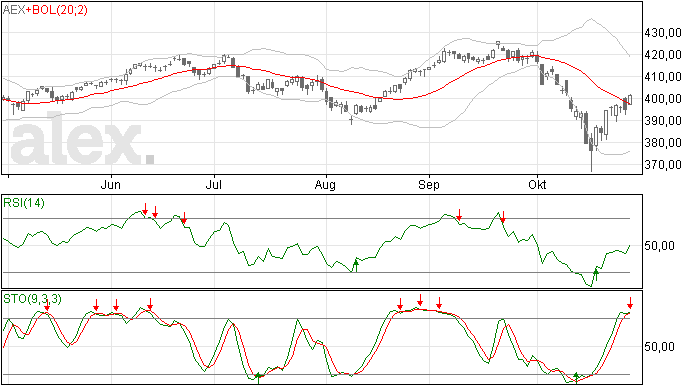The width and height of the screenshot is (690, 387).
Task: Click the green buy arrow in RSI in late October
Action: click(x=596, y=274)
